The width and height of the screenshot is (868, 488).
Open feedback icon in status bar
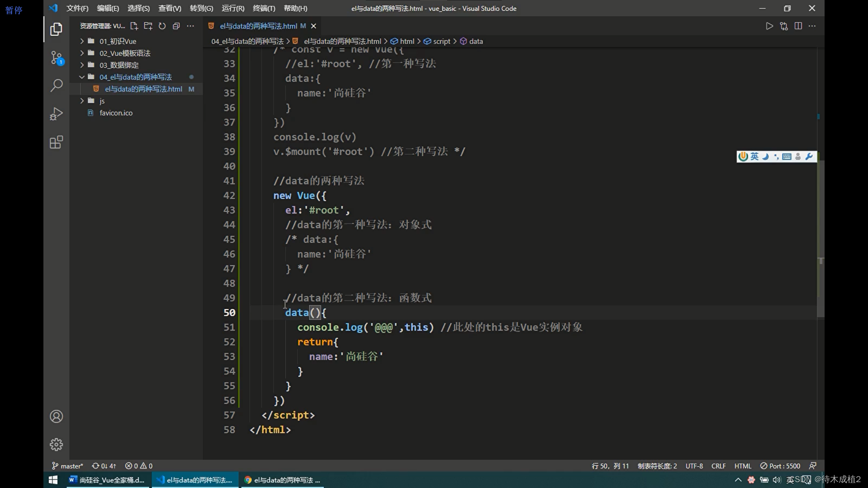[x=813, y=466]
